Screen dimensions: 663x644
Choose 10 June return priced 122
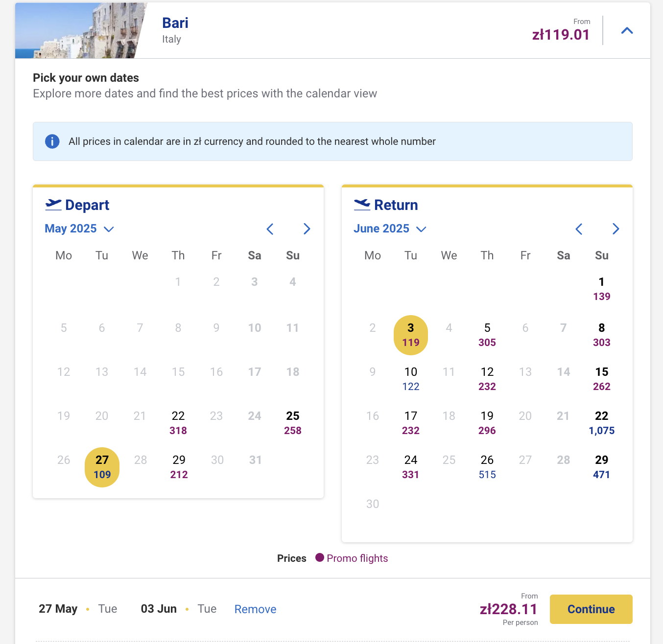(411, 379)
